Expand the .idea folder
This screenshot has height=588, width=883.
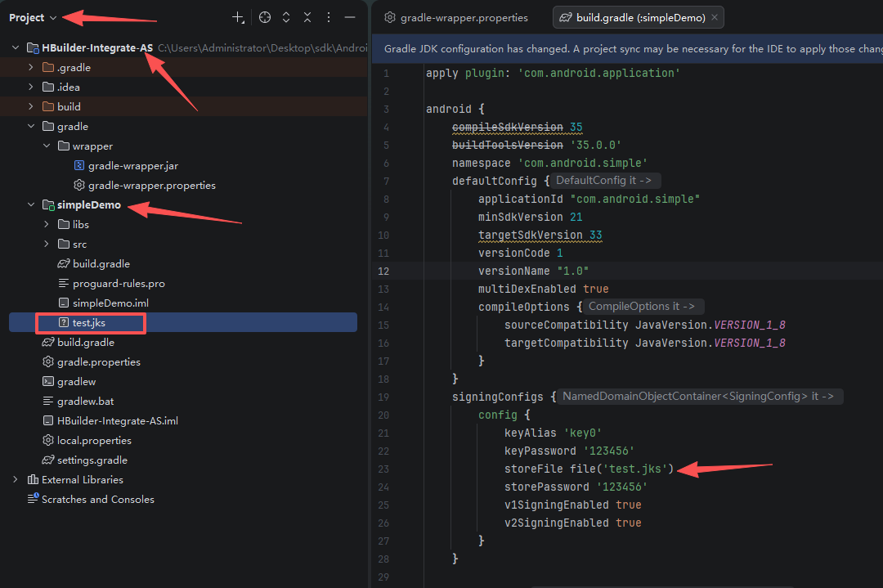tap(31, 88)
